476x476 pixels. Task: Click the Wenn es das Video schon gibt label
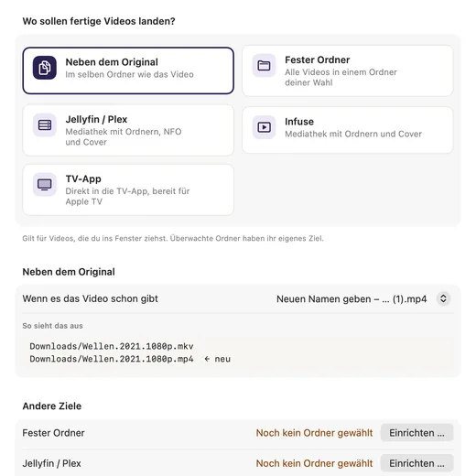pyautogui.click(x=91, y=298)
